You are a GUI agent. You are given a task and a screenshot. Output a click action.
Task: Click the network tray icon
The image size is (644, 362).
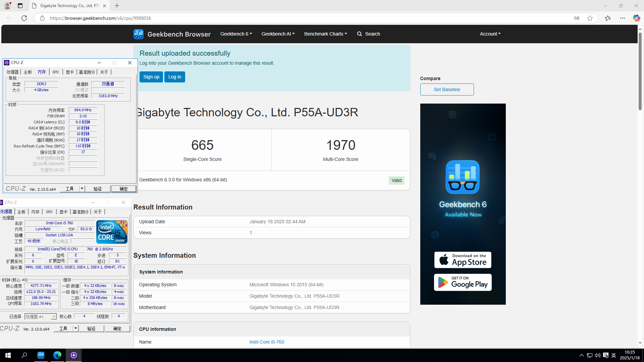click(x=590, y=355)
